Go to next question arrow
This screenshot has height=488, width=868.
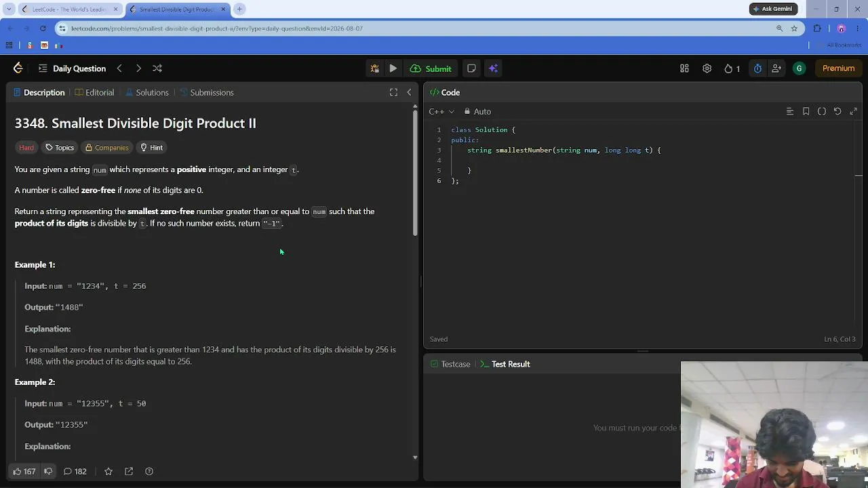pos(138,68)
